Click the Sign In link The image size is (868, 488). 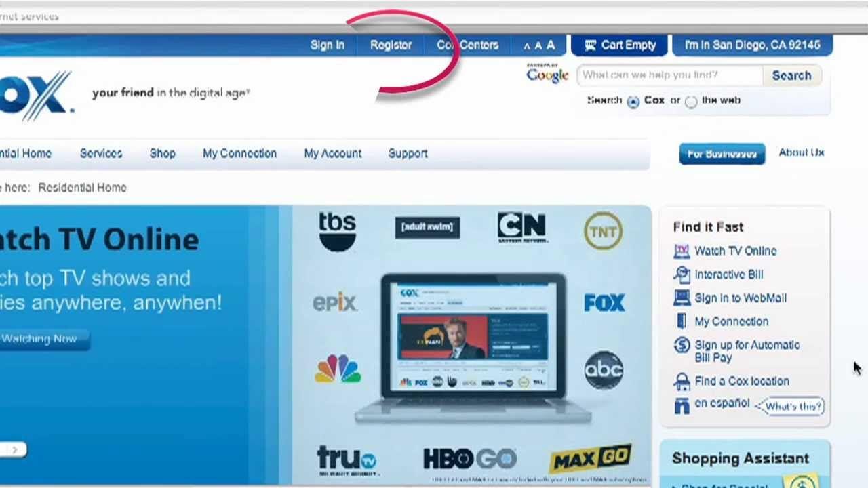[x=328, y=45]
